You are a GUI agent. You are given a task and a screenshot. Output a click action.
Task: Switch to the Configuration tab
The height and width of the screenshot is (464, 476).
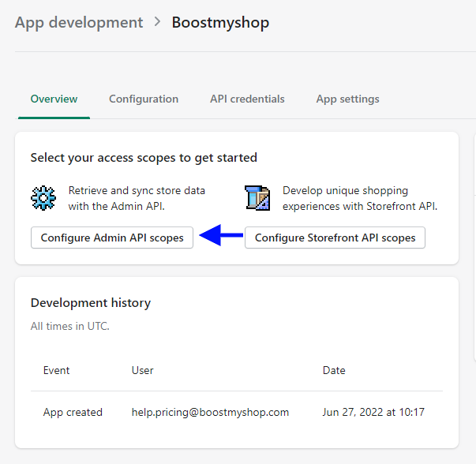coord(144,99)
